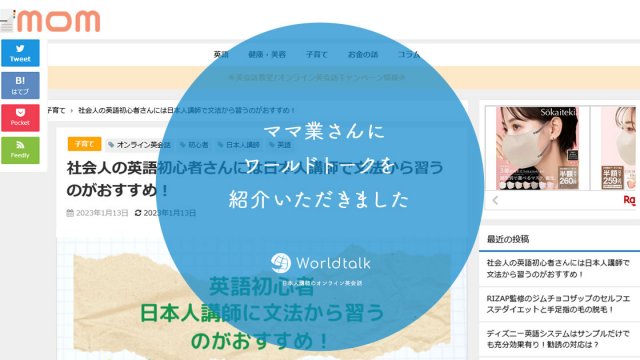The image size is (640, 360).
Task: Open the 初心者 tag
Action: [194, 145]
